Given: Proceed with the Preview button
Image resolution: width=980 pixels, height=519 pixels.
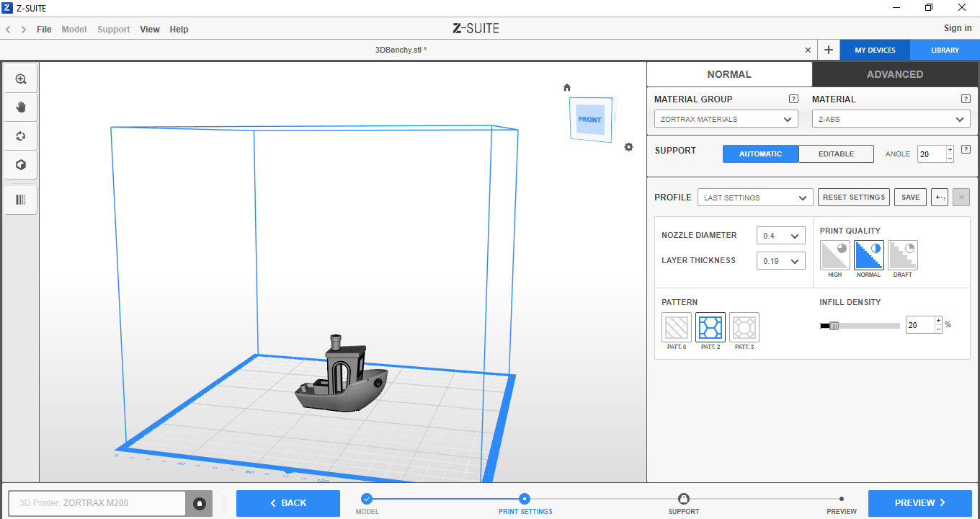Looking at the screenshot, I should (x=920, y=503).
